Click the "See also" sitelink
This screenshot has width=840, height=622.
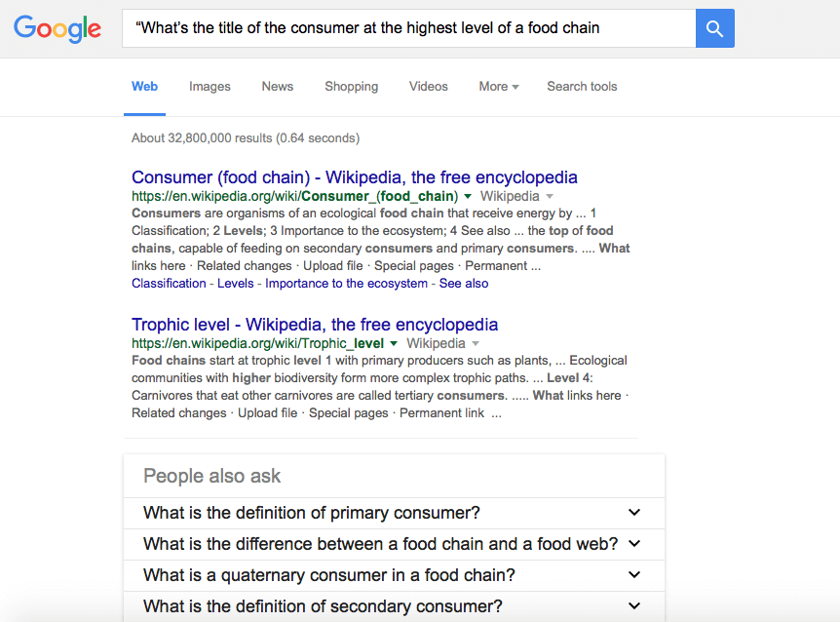click(464, 284)
